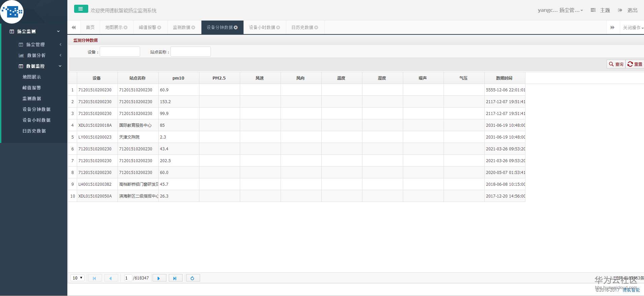Go to the first page
The image size is (644, 296).
click(x=95, y=278)
